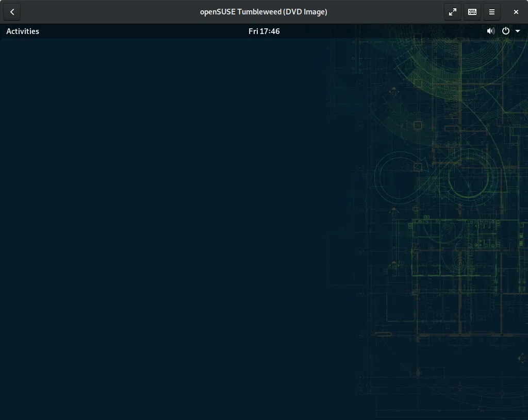This screenshot has height=420, width=528.
Task: Click the floor plan rectangle on the wallpaper
Action: click(454, 247)
